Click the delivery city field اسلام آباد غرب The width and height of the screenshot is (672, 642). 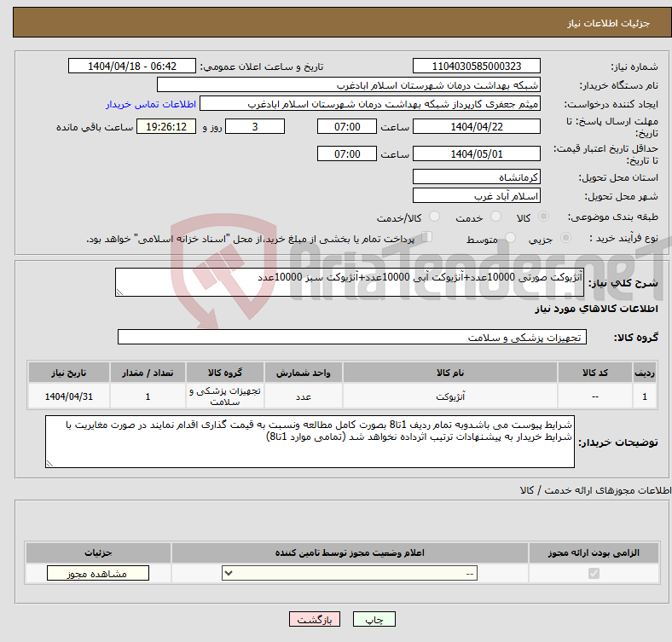476,195
